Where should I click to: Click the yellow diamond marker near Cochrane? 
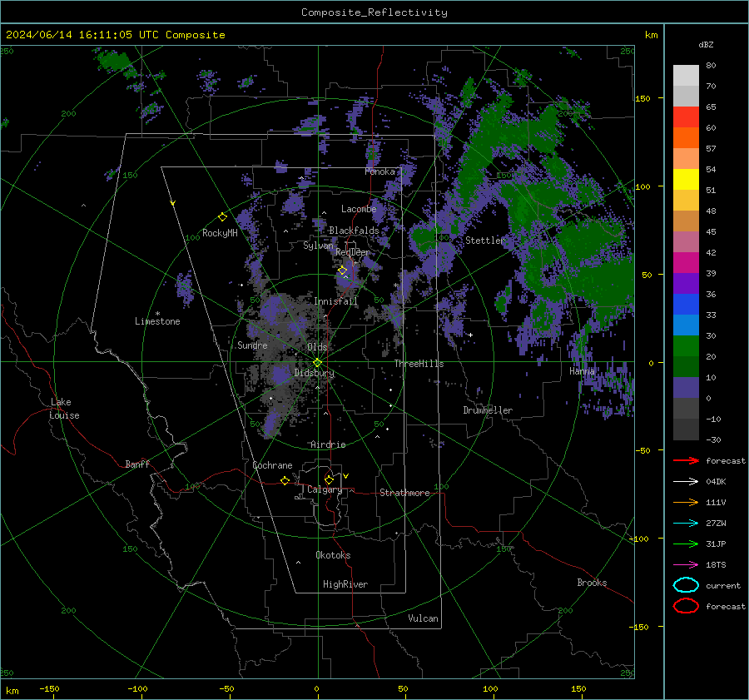point(285,480)
